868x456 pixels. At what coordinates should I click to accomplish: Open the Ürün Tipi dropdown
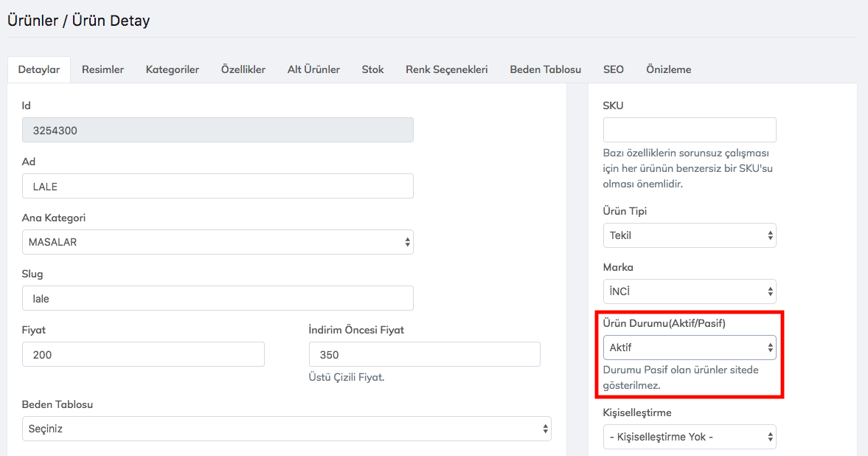(689, 235)
